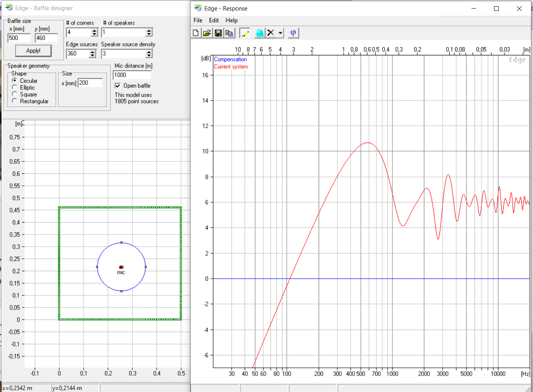Save response using floppy disk icon
The width and height of the screenshot is (533, 392).
point(218,33)
